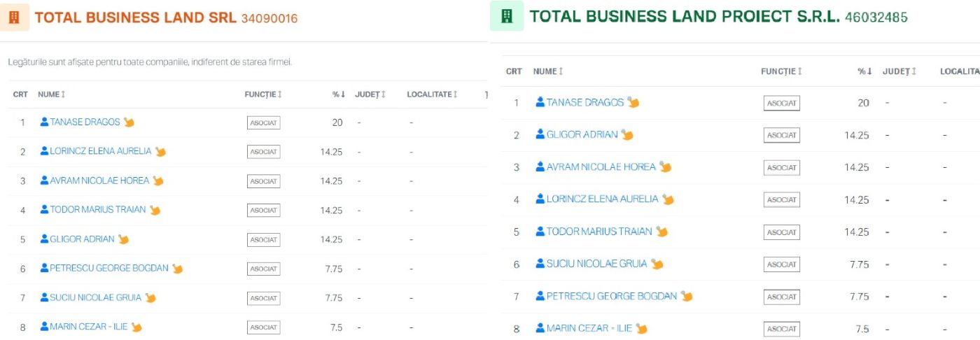Open LORINCZ ELENA AURELIA link in left table
Viewport: 980px width, 340px height.
coord(101,151)
